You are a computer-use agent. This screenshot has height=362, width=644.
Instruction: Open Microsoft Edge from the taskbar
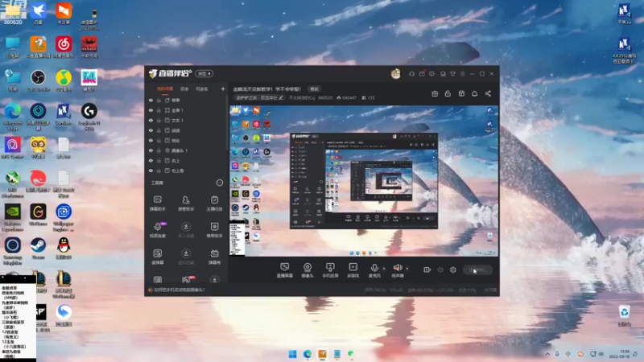[x=308, y=354]
